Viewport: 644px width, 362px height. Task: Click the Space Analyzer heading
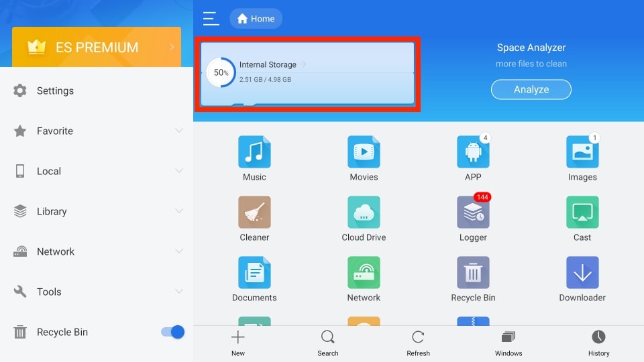coord(531,48)
